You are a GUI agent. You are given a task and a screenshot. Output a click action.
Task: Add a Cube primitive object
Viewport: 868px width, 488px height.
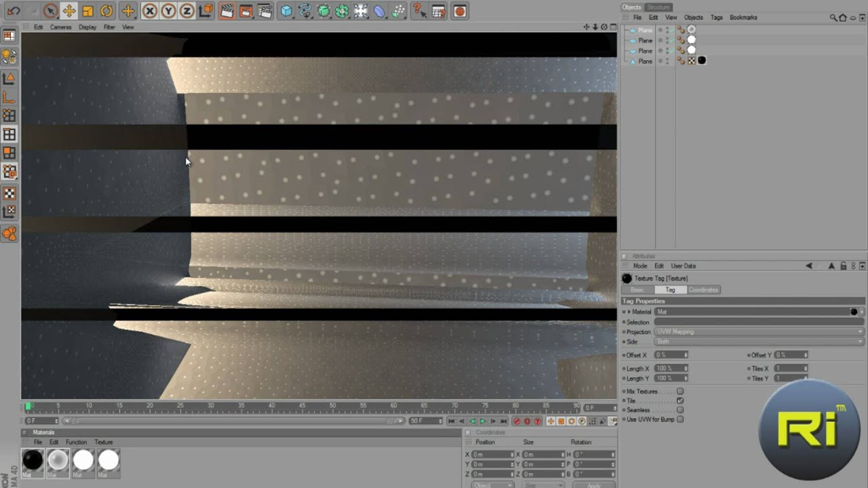coord(286,11)
